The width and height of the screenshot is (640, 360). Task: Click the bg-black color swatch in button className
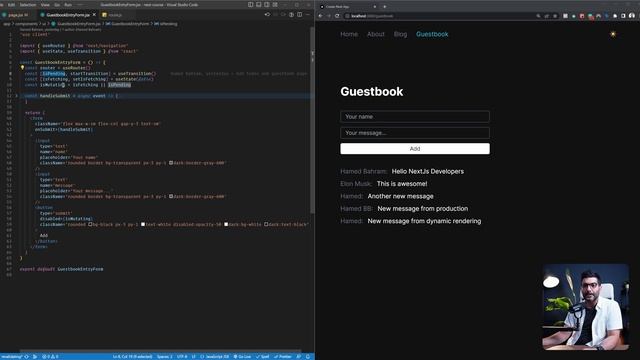(x=90, y=224)
